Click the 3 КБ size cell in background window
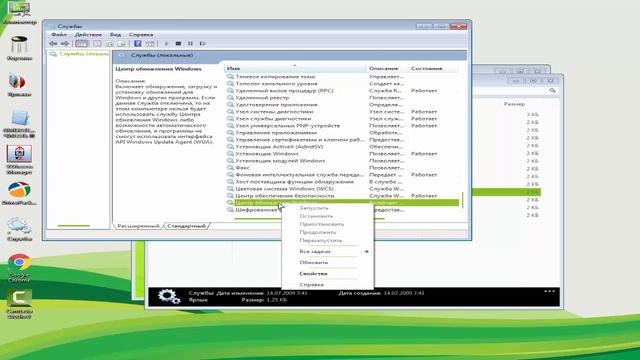 point(532,115)
